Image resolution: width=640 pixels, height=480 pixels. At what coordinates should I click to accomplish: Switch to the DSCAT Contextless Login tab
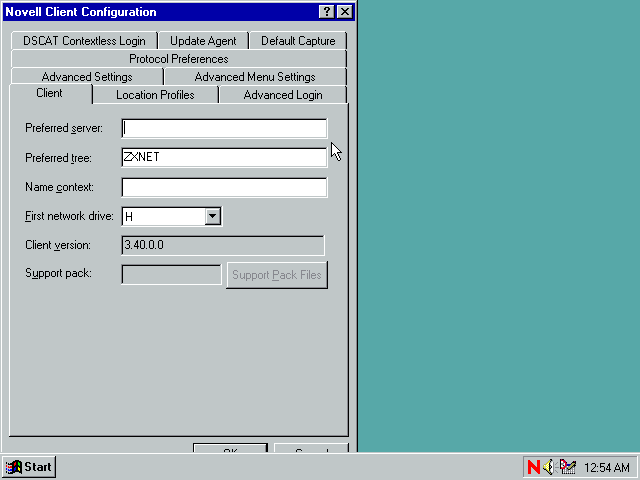(x=84, y=41)
